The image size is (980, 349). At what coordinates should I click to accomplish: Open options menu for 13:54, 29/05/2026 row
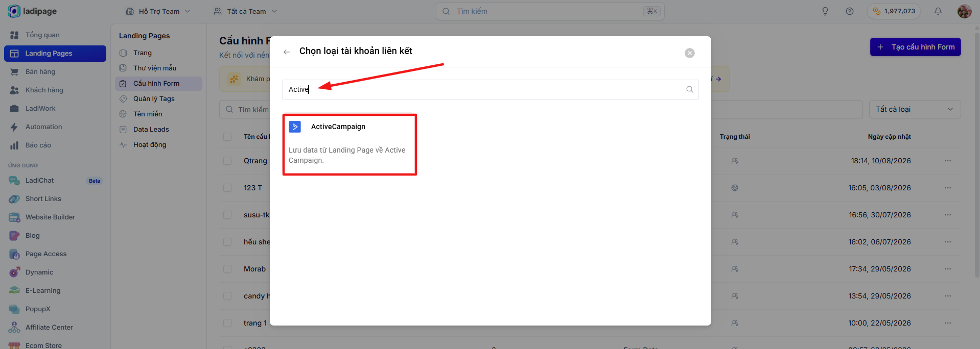948,296
